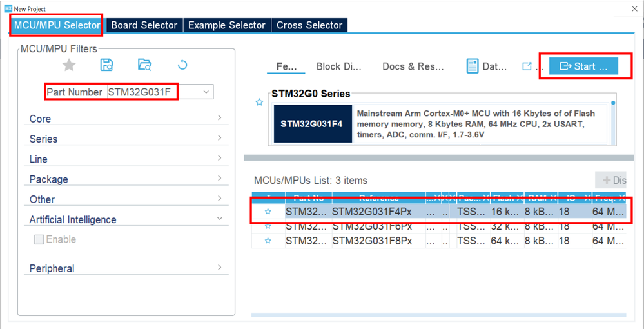Switch to the Board Selector tab
The width and height of the screenshot is (644, 329).
[144, 25]
